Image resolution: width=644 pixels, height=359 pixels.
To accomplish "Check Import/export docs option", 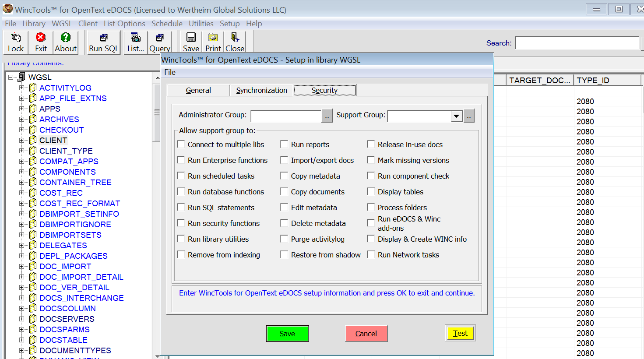I will pos(284,160).
